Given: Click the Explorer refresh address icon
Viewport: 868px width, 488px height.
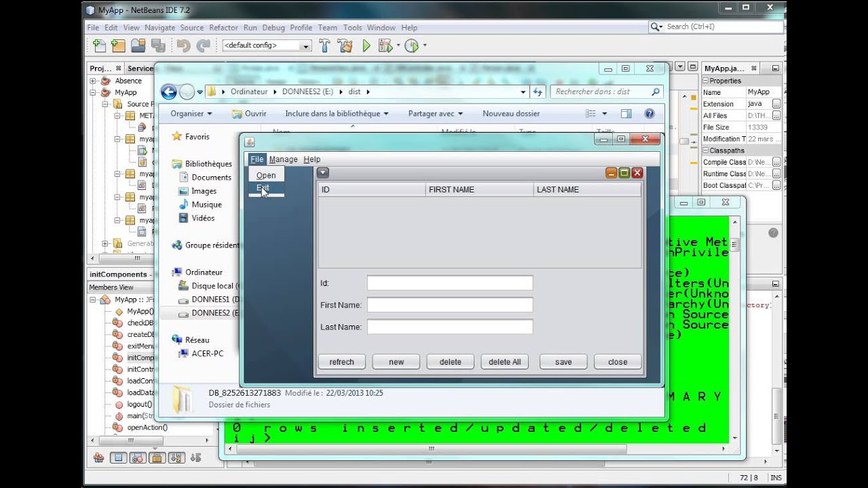Looking at the screenshot, I should [538, 91].
